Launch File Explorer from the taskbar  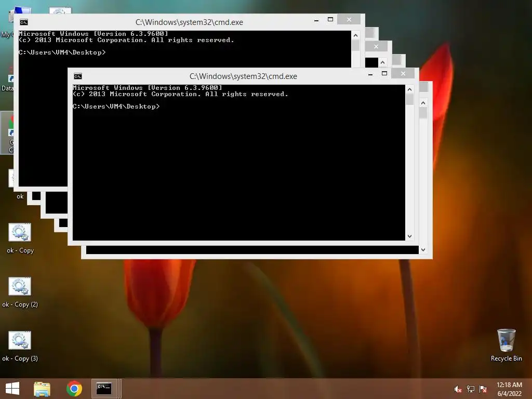[42, 389]
